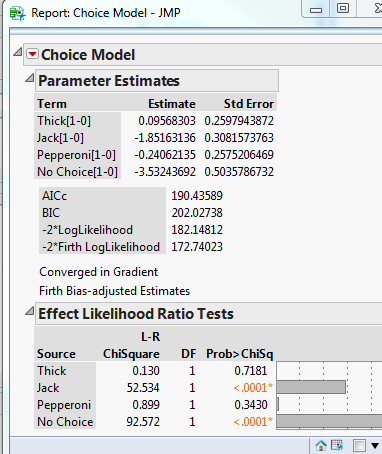Maximize the Choice Model report window
This screenshot has width=382, height=454.
point(343,8)
